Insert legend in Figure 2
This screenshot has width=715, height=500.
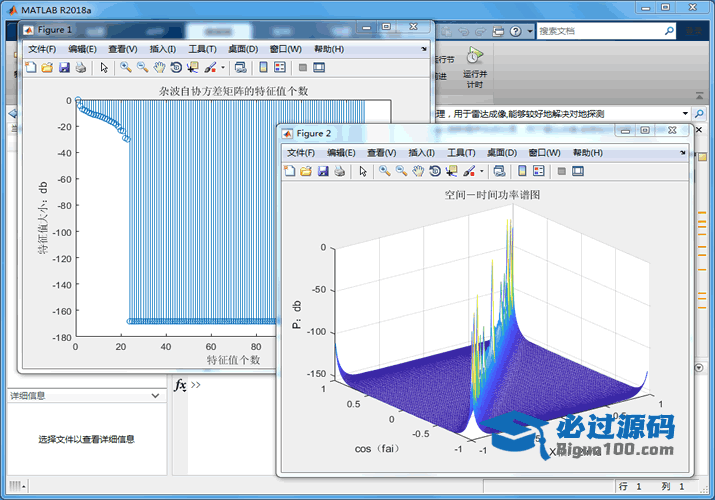click(539, 171)
